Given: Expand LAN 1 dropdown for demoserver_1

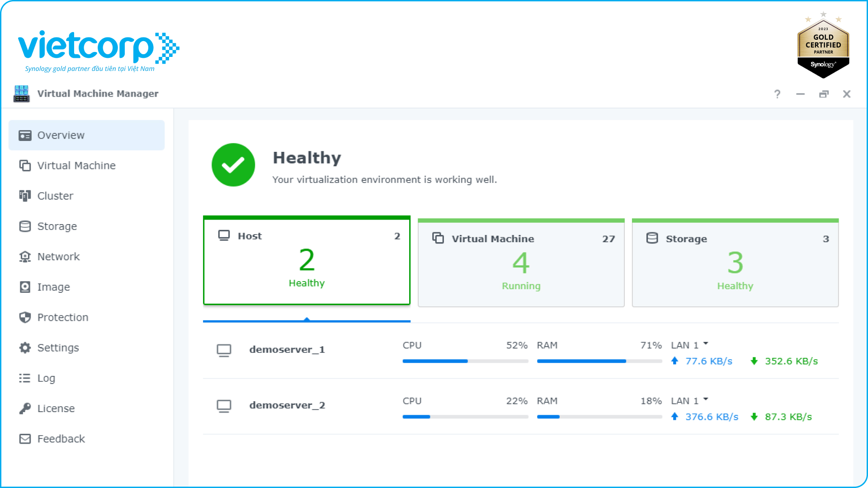Looking at the screenshot, I should tap(706, 344).
